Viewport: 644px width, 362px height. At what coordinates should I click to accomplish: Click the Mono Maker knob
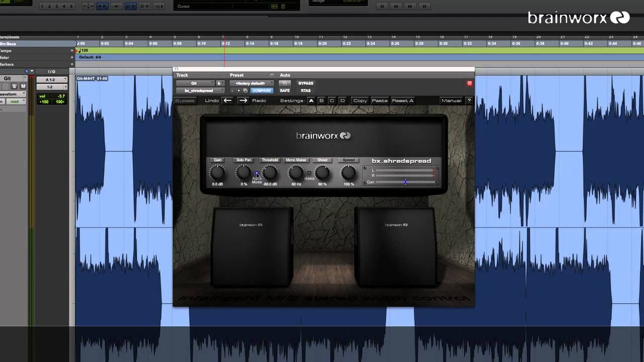click(x=296, y=173)
